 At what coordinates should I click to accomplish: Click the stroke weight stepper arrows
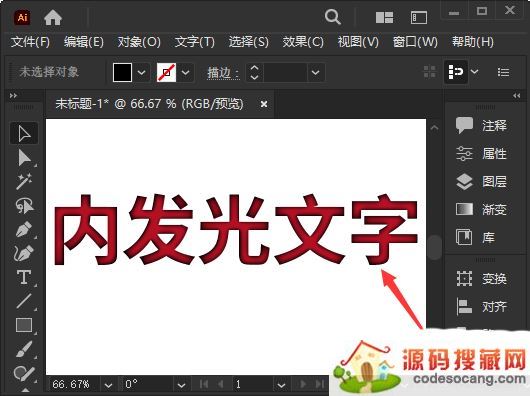click(254, 72)
